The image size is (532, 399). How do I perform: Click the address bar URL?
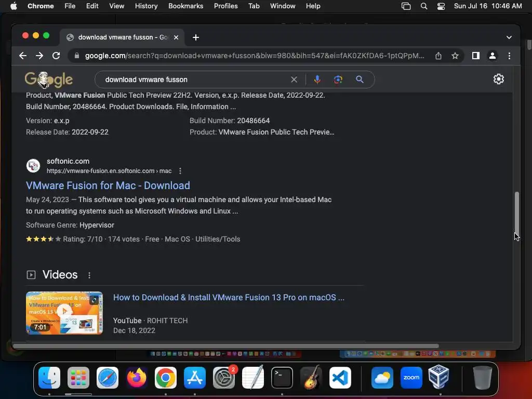click(255, 56)
